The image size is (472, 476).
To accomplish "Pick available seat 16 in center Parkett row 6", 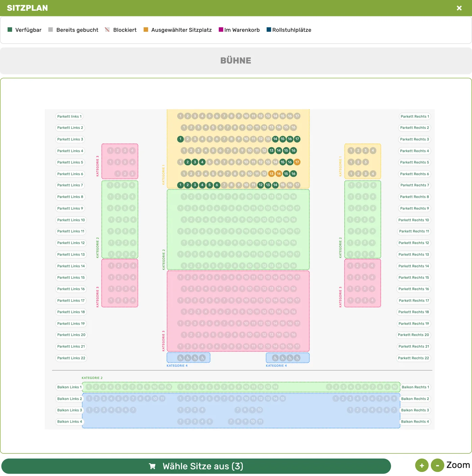I will (x=293, y=174).
